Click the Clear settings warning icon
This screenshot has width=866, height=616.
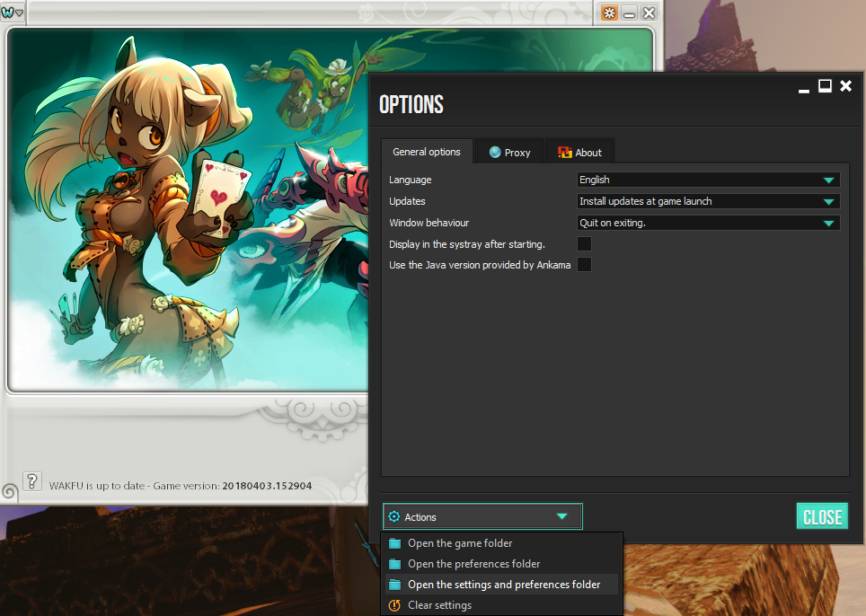point(394,605)
